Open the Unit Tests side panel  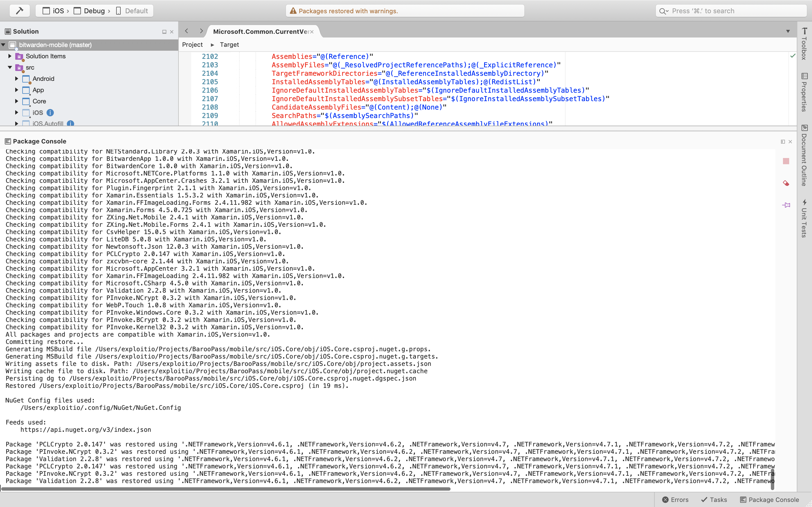804,218
